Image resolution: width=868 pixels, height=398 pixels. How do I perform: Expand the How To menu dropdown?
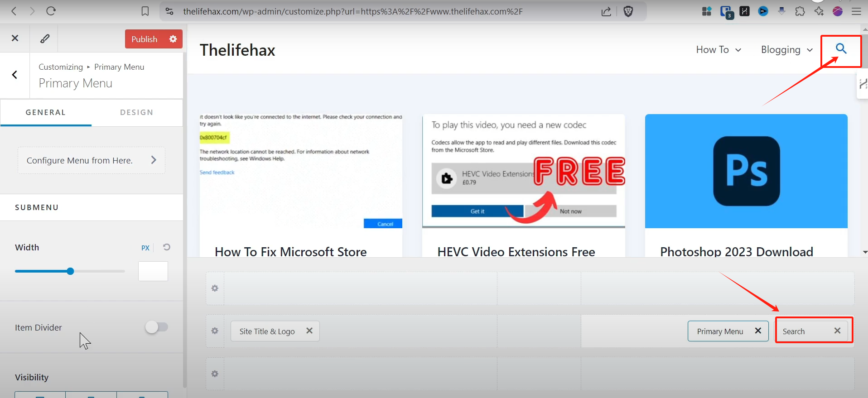[738, 50]
